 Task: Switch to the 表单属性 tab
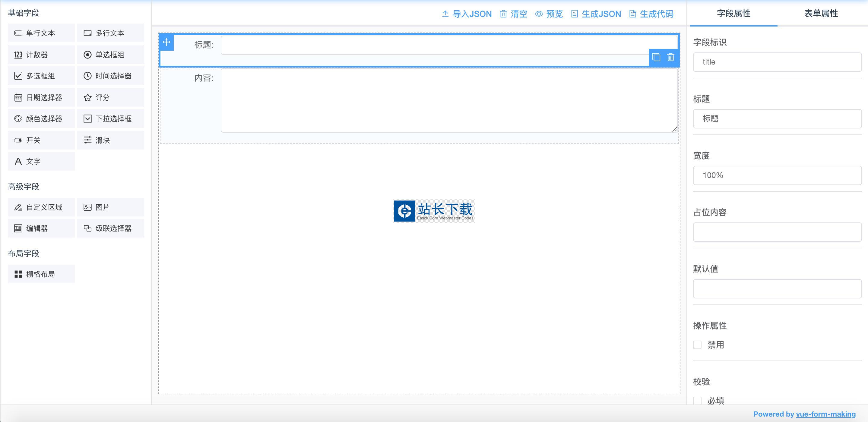pyautogui.click(x=821, y=14)
